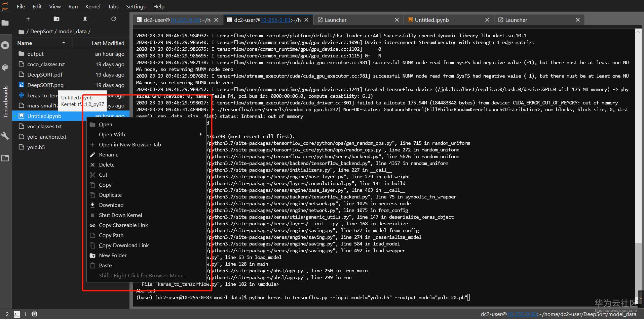Open the Run menu
The height and width of the screenshot is (319, 644).
pos(73,6)
